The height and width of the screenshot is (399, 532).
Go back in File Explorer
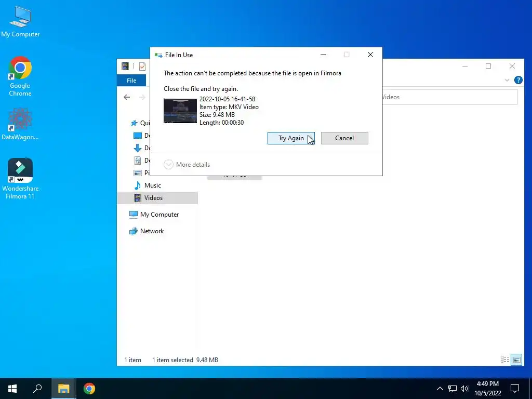(x=127, y=97)
